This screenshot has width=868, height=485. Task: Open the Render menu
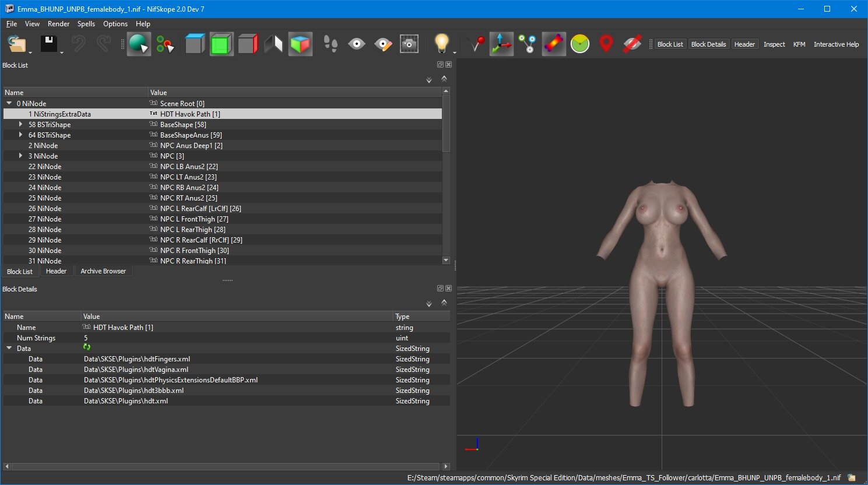(58, 24)
